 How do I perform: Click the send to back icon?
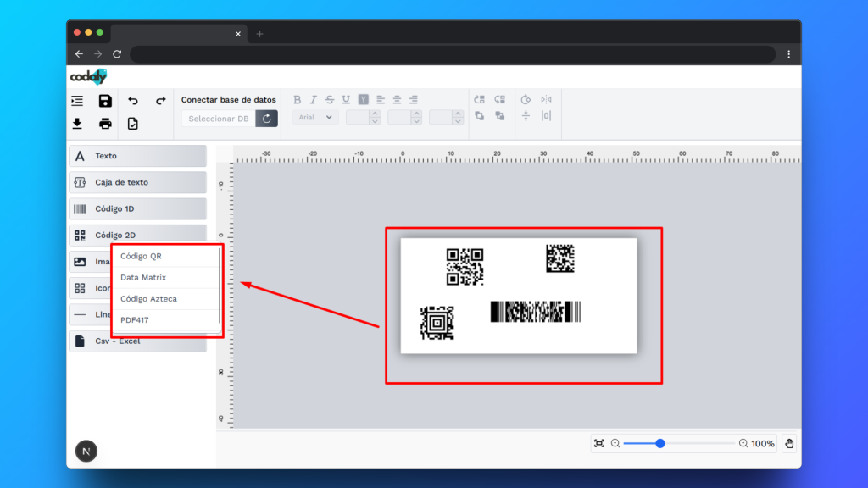500,115
